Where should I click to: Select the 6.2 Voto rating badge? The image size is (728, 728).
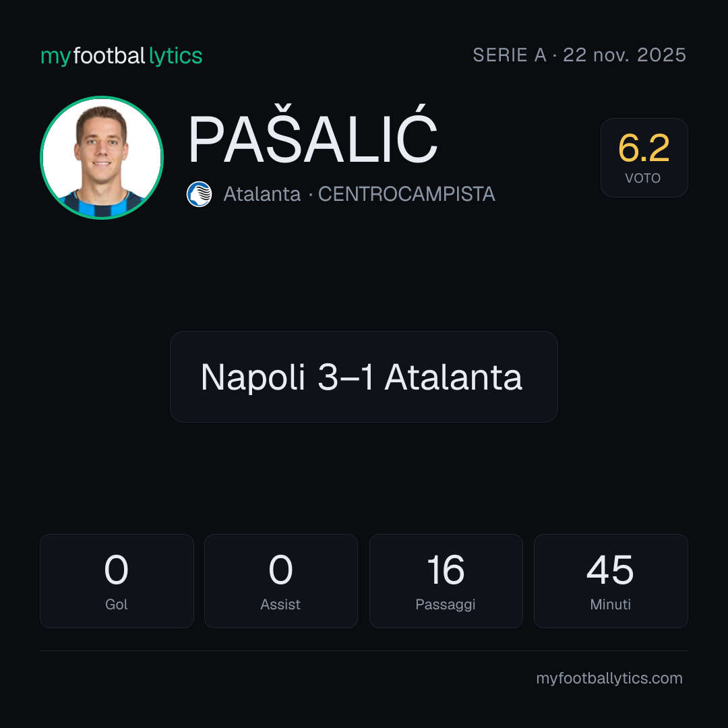[644, 157]
